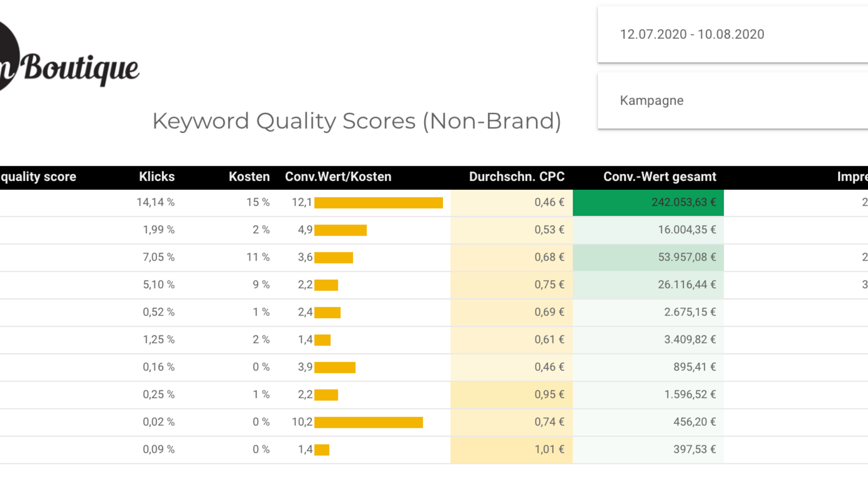
Task: Click the 1,25 % Klicks cell
Action: point(159,340)
